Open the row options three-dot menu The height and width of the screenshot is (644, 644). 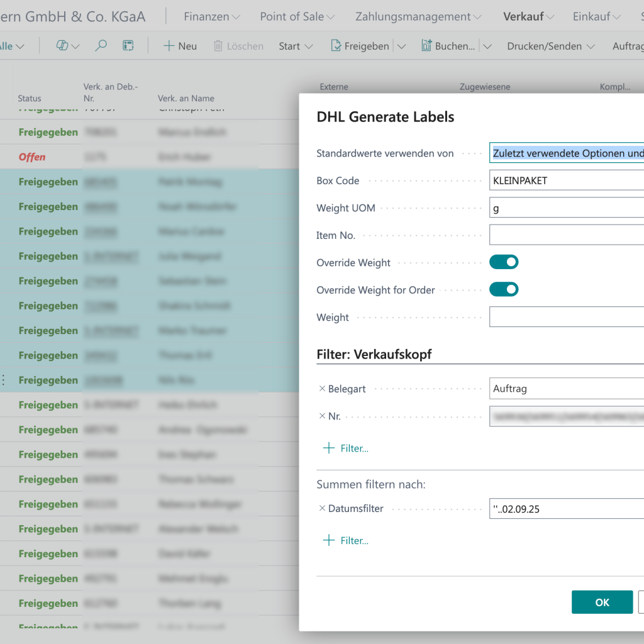click(x=4, y=380)
